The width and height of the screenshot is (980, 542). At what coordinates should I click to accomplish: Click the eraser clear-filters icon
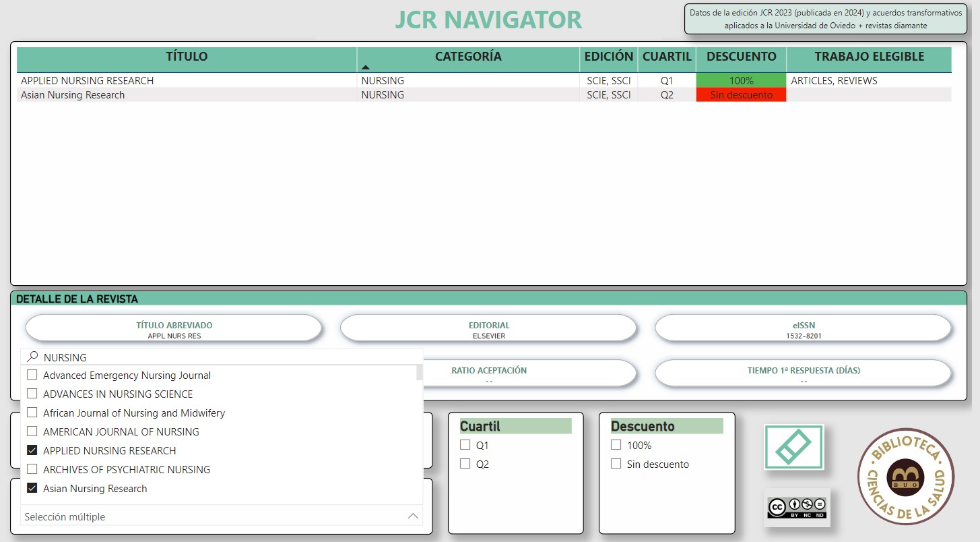[x=793, y=447]
